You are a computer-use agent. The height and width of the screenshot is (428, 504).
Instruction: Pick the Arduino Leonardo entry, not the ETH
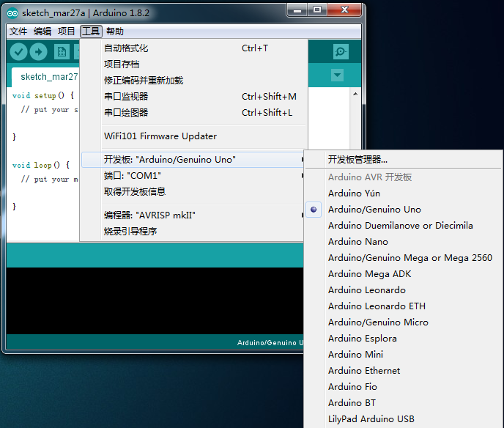(404, 290)
